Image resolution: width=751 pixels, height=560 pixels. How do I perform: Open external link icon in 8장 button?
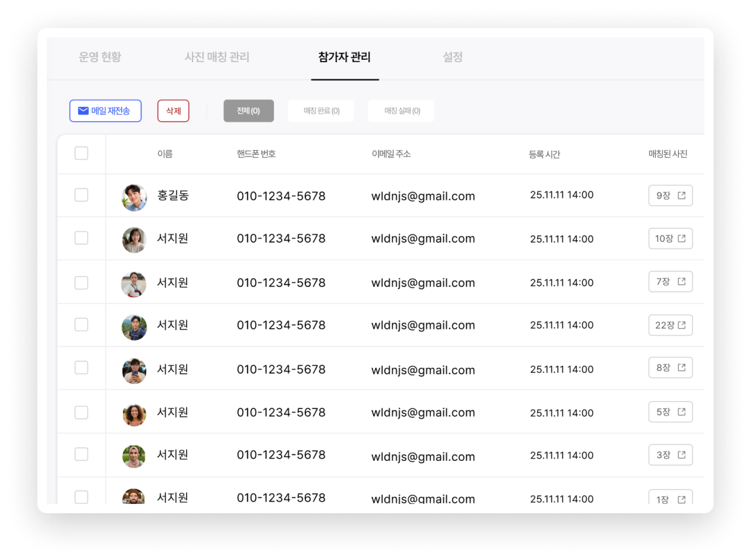point(682,367)
